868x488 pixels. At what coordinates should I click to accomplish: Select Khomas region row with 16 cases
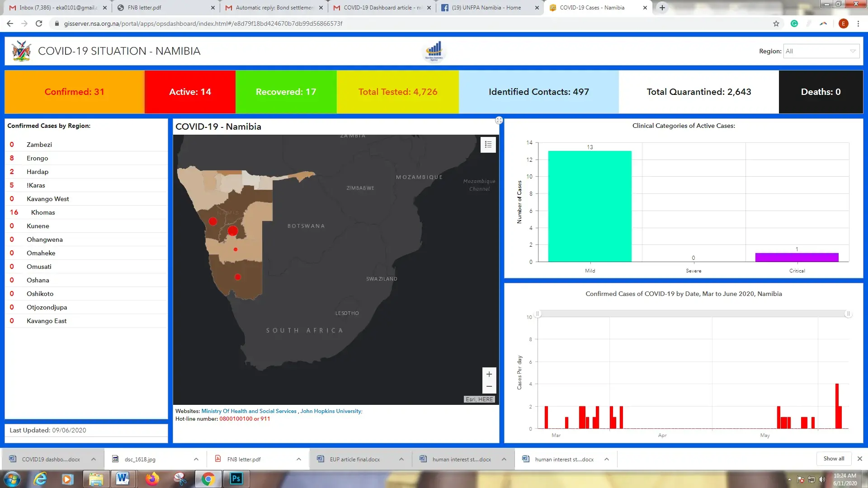tap(86, 212)
